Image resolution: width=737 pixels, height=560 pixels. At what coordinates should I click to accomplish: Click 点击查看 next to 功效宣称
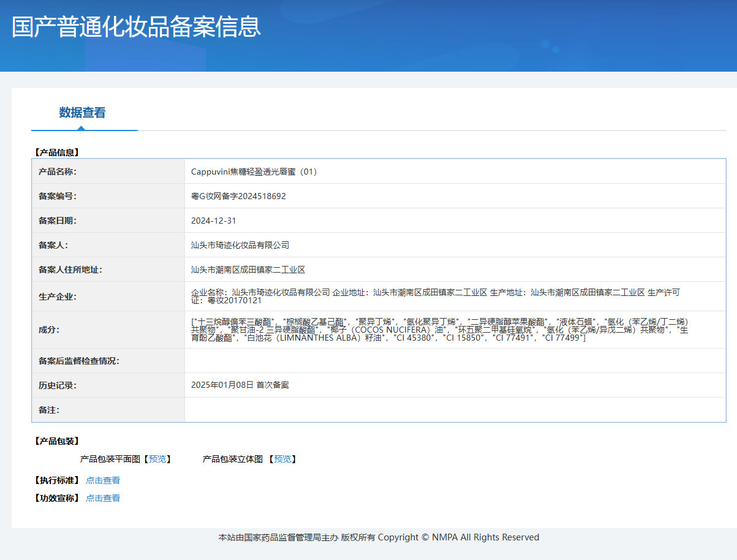103,498
